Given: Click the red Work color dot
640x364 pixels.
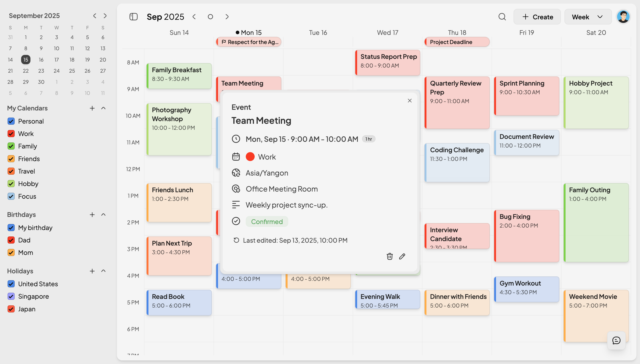Looking at the screenshot, I should coord(250,157).
